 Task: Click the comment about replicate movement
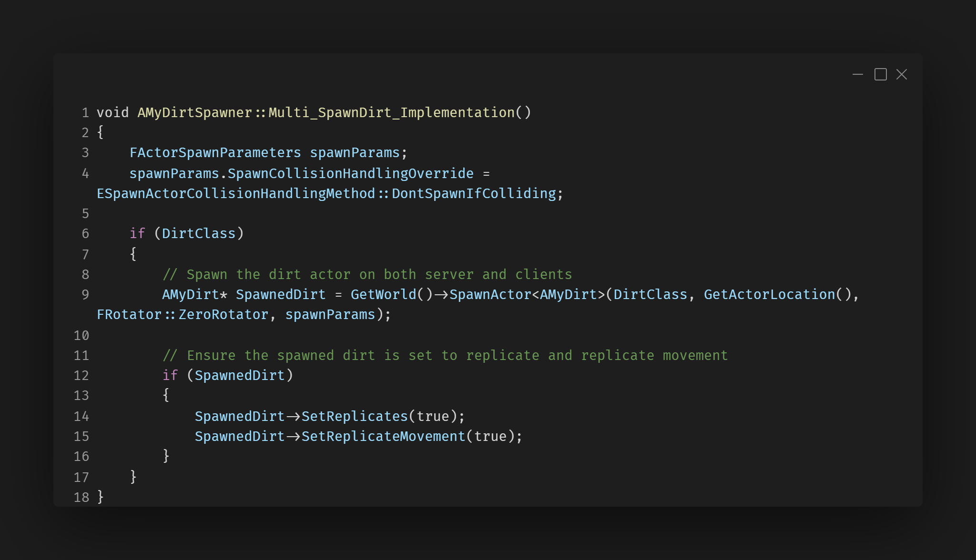pos(445,356)
